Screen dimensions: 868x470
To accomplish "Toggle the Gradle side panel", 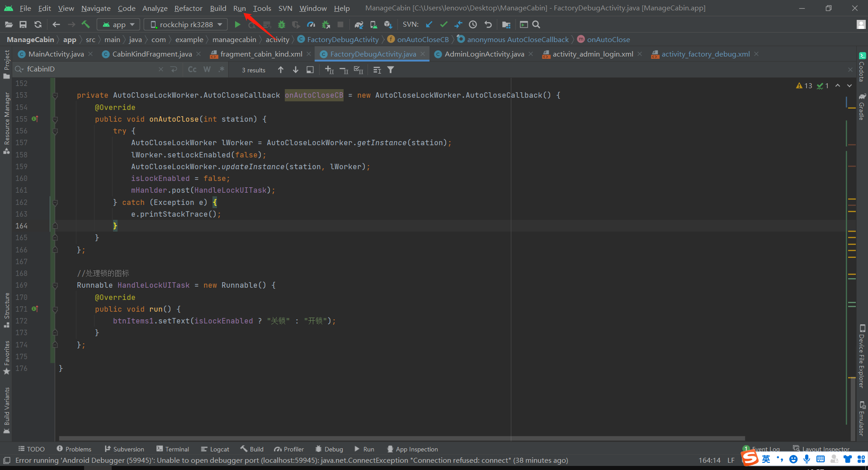I will click(x=862, y=107).
